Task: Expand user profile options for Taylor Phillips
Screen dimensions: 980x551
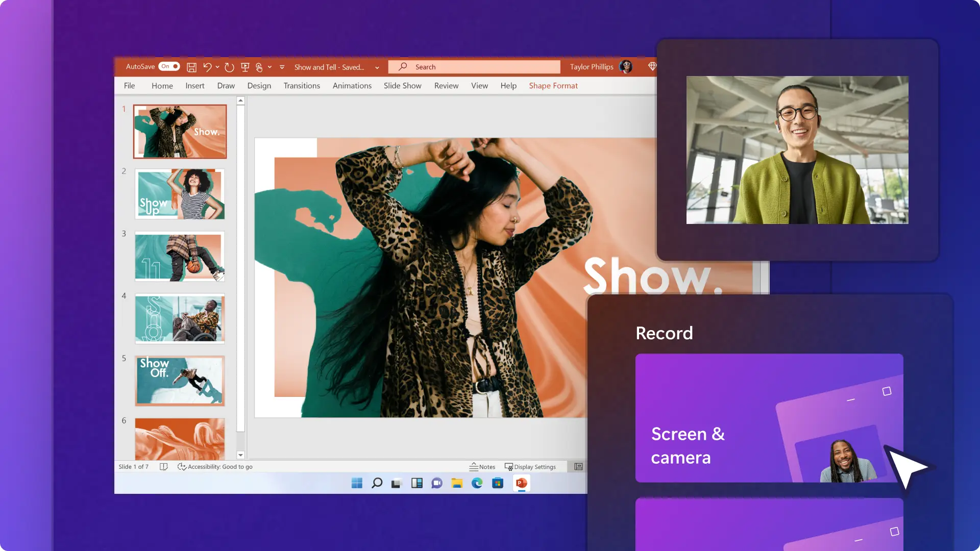Action: (625, 67)
